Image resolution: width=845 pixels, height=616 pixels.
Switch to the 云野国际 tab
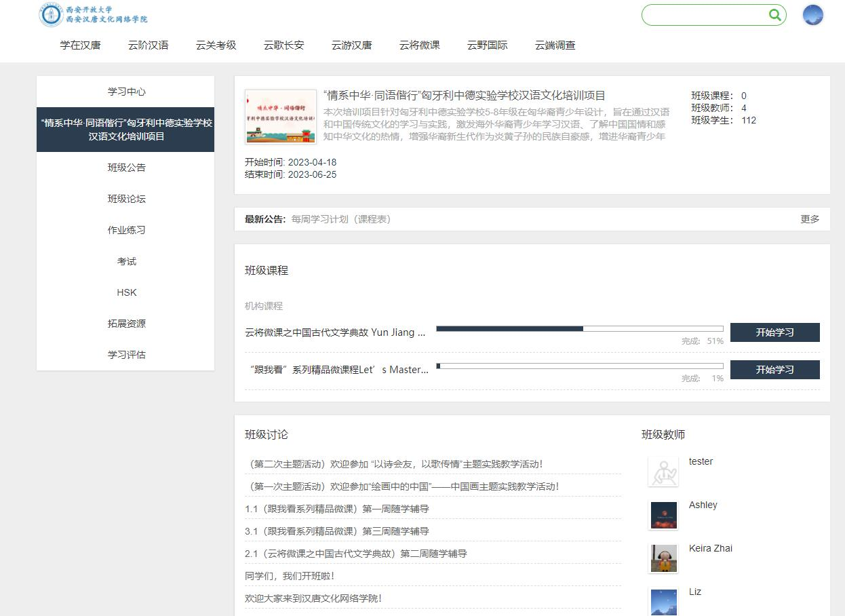486,45
